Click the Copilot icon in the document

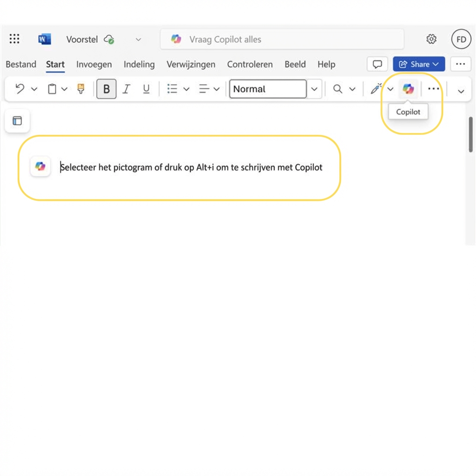(40, 166)
